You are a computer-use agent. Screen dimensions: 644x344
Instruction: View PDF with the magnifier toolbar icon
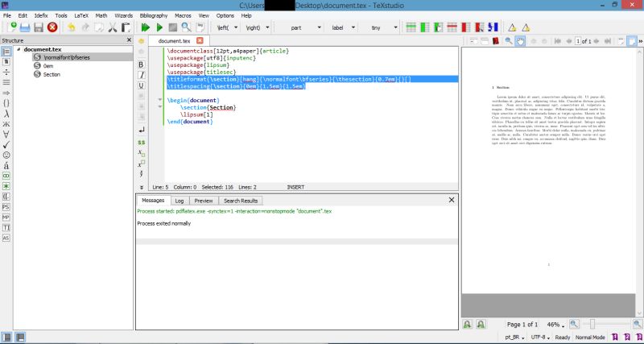[187, 27]
